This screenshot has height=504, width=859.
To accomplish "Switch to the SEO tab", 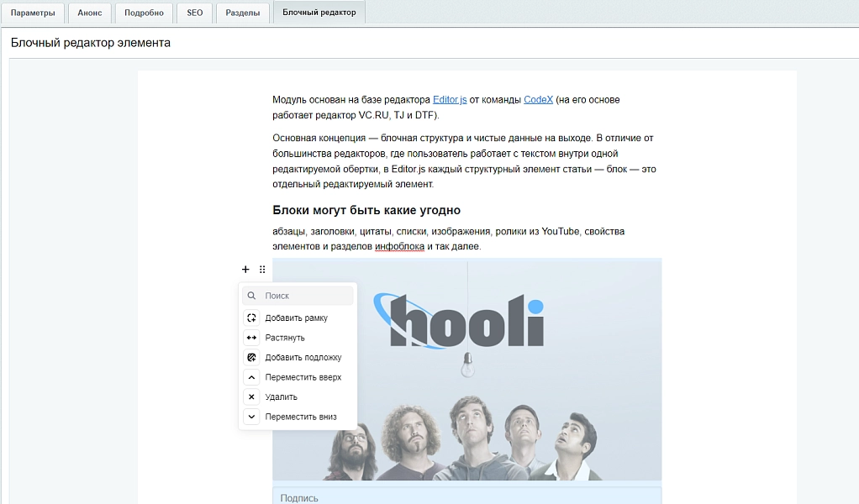I will click(x=194, y=13).
